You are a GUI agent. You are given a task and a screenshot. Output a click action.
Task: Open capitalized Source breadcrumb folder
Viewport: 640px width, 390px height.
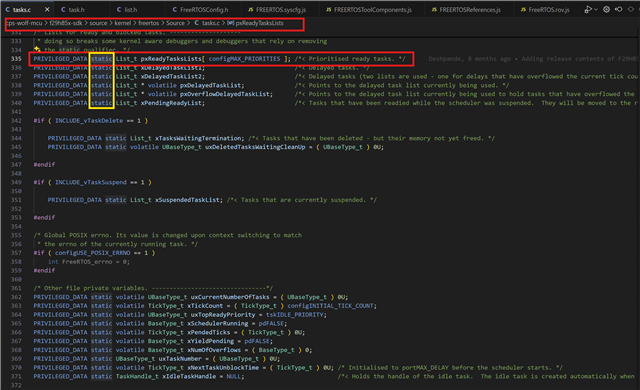[x=175, y=23]
